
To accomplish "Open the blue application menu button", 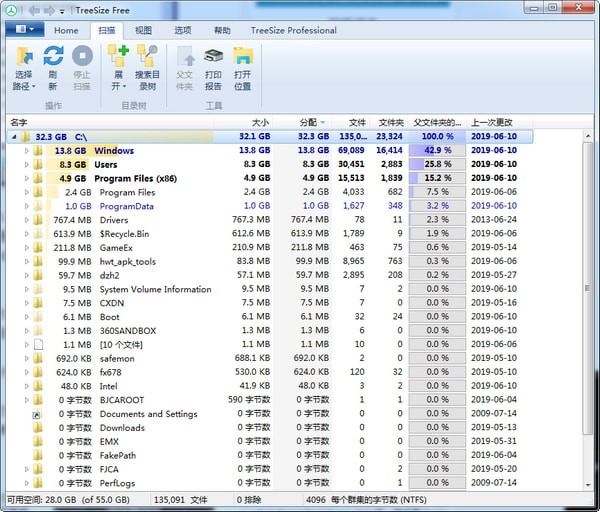I will pyautogui.click(x=23, y=30).
